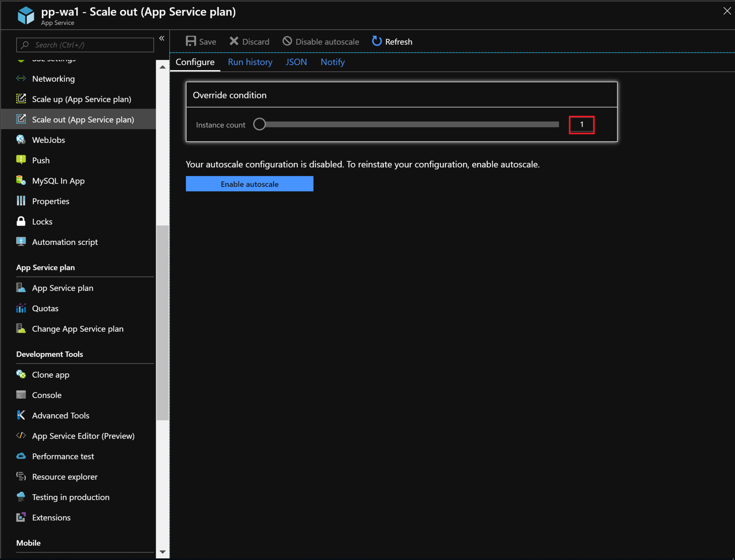The height and width of the screenshot is (560, 735).
Task: Open MySQL In App settings
Action: tap(58, 181)
